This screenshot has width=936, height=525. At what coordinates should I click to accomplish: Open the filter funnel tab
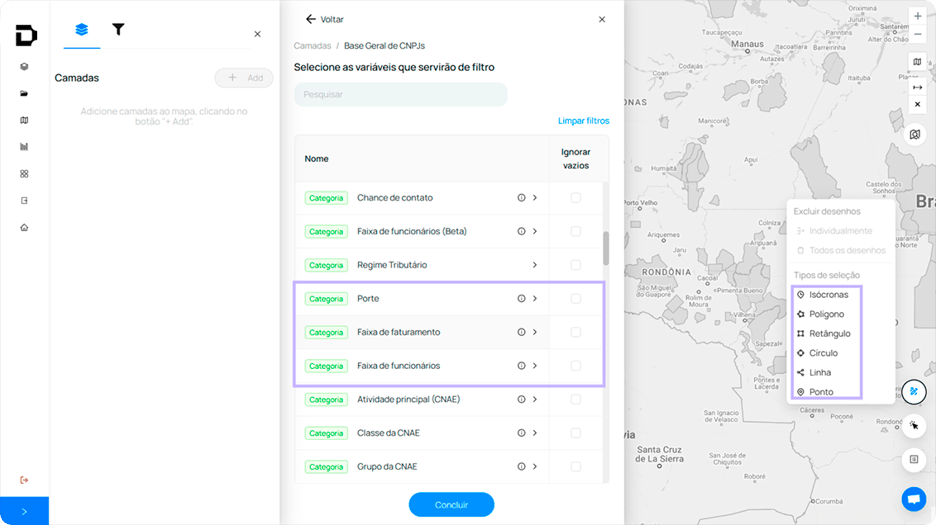pos(118,29)
